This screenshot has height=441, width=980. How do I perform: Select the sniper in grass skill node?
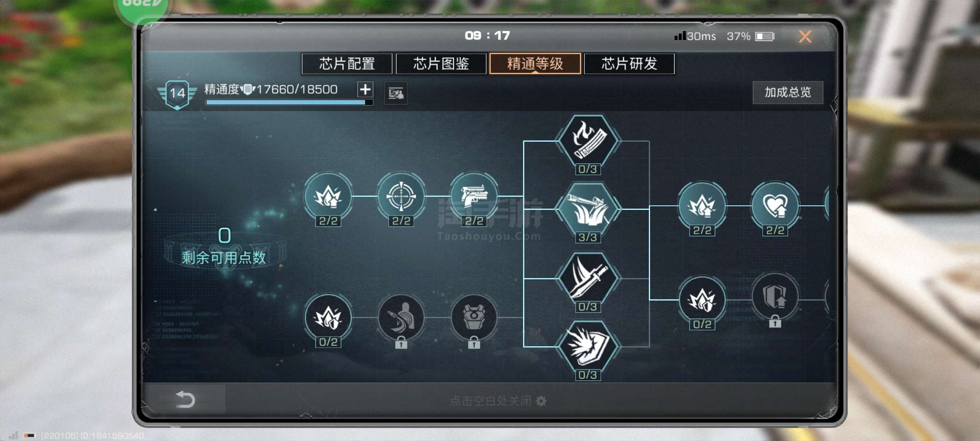tap(588, 209)
